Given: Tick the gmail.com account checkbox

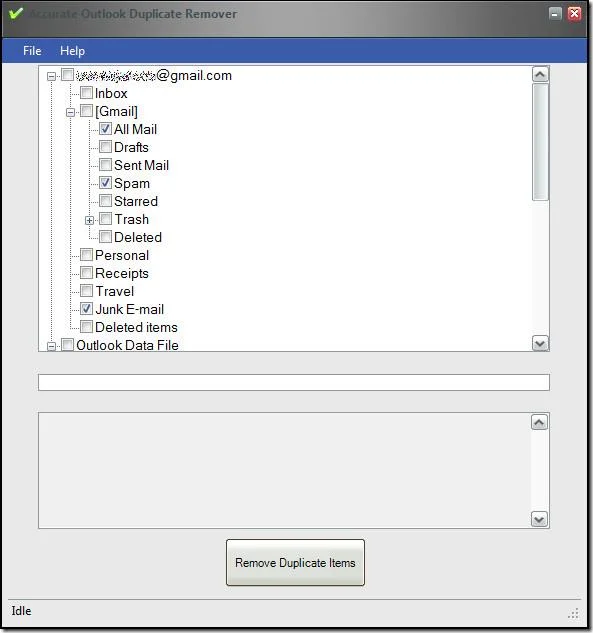Looking at the screenshot, I should (67, 75).
